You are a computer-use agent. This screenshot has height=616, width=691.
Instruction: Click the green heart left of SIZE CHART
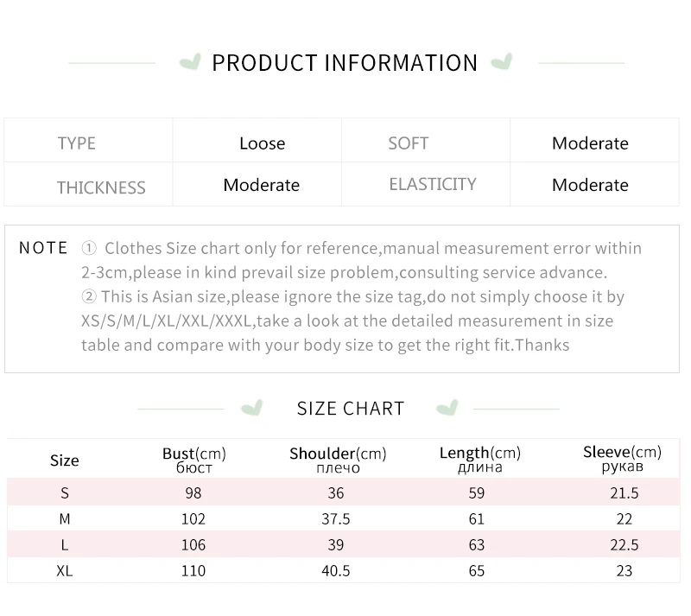point(251,408)
